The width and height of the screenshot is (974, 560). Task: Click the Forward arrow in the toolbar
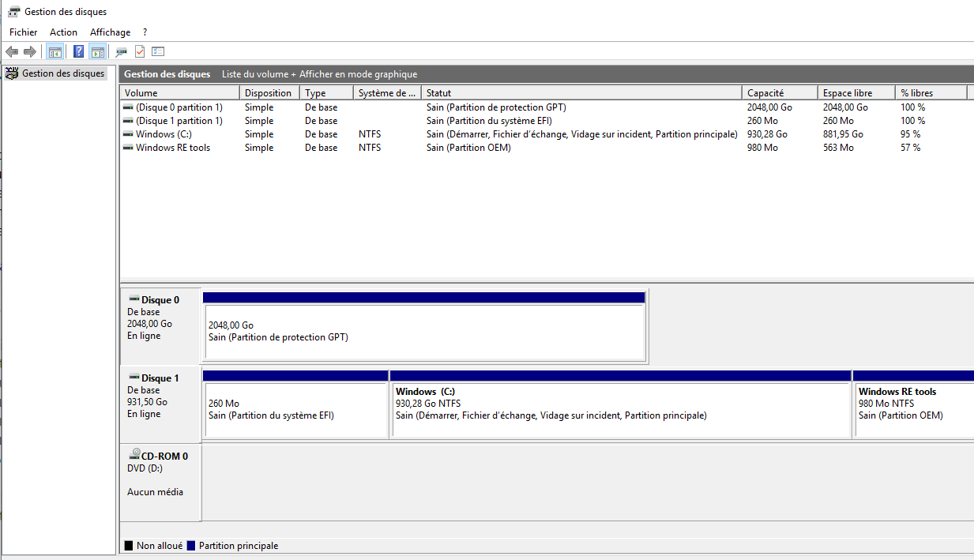click(x=30, y=52)
